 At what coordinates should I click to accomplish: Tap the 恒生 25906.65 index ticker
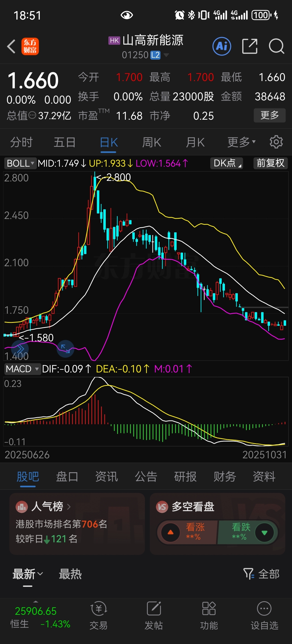pyautogui.click(x=40, y=617)
